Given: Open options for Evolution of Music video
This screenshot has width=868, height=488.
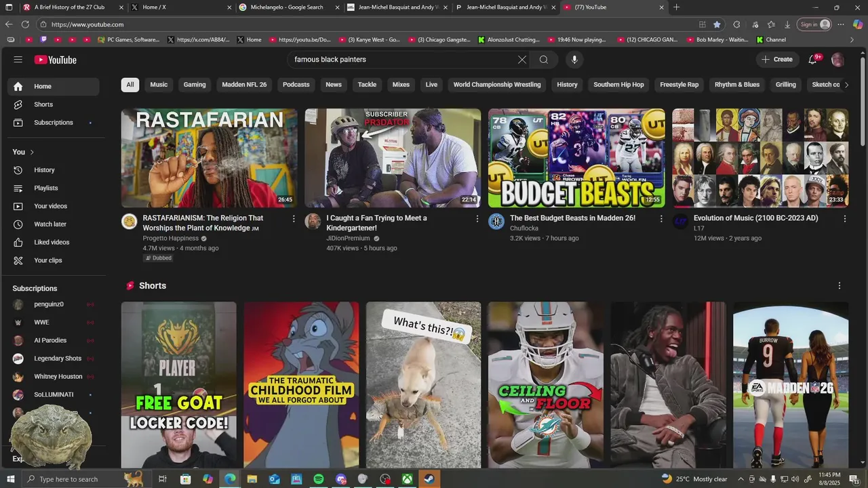Looking at the screenshot, I should (x=845, y=219).
